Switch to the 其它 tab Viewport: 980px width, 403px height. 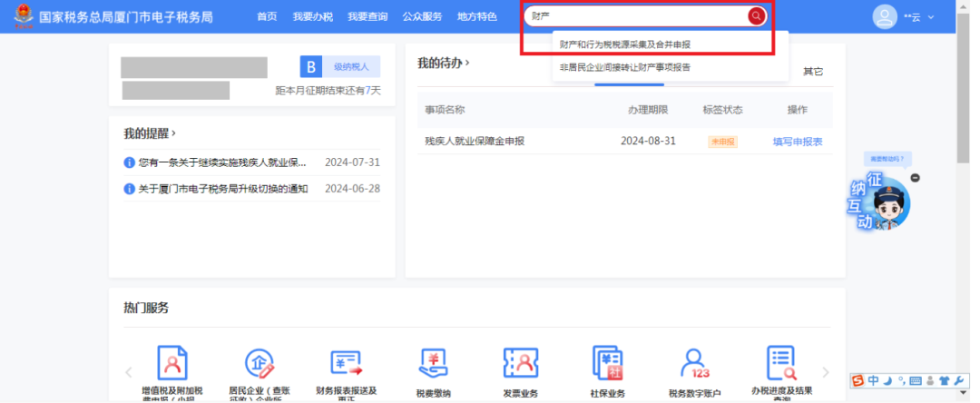813,72
